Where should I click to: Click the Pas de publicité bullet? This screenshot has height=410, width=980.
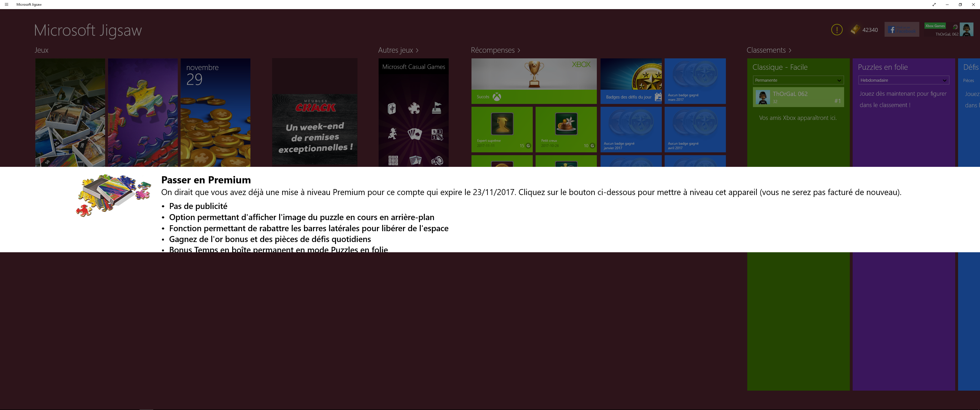[x=198, y=206]
